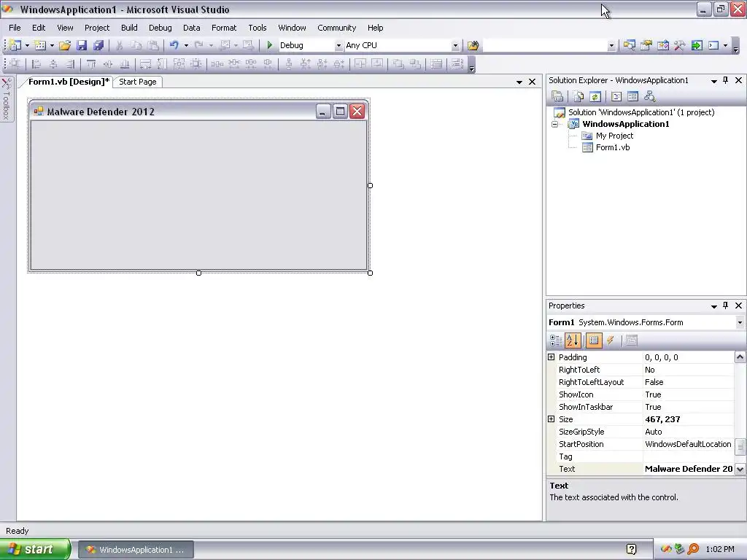Viewport: 747px width, 560px height.
Task: Click the WindowsApplication1 taskbar button
Action: [x=136, y=549]
